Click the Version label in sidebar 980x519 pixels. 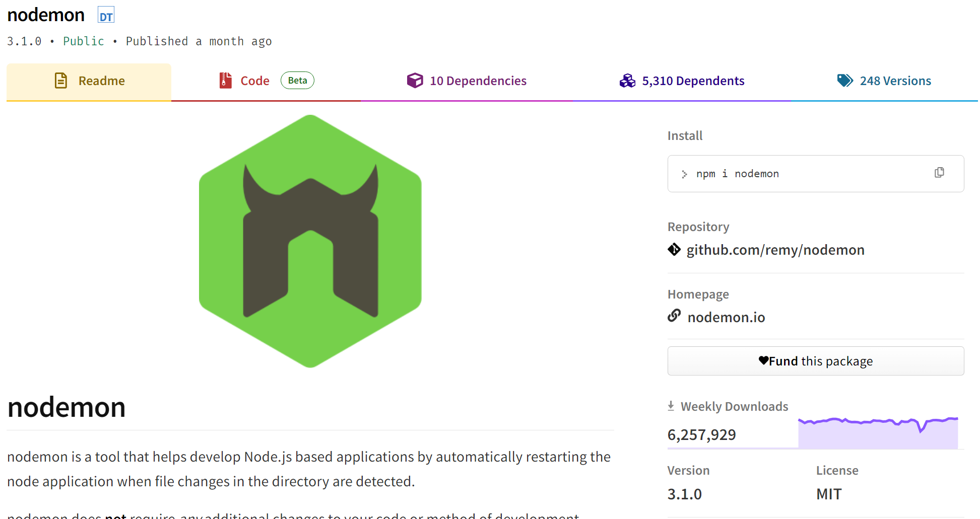click(688, 471)
